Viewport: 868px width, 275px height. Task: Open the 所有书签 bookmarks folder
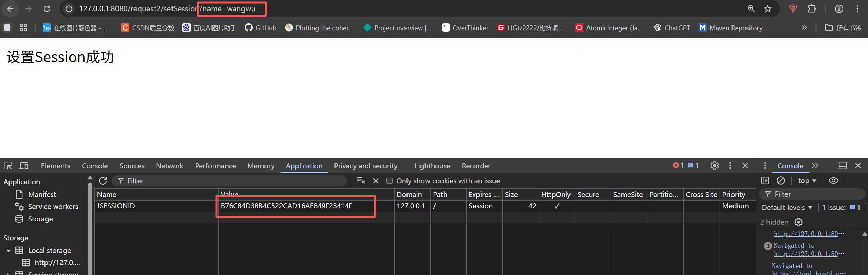click(x=843, y=28)
